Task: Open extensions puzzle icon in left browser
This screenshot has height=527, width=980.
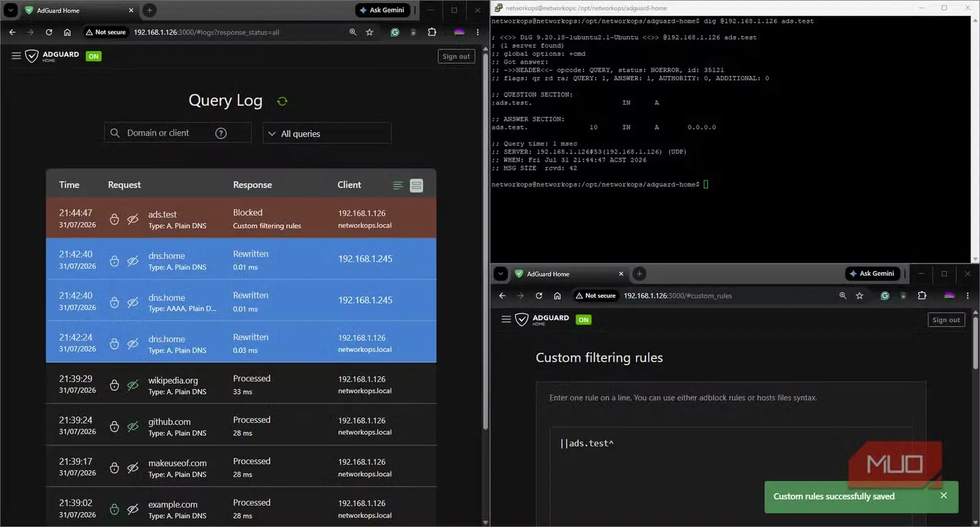Action: [x=432, y=32]
